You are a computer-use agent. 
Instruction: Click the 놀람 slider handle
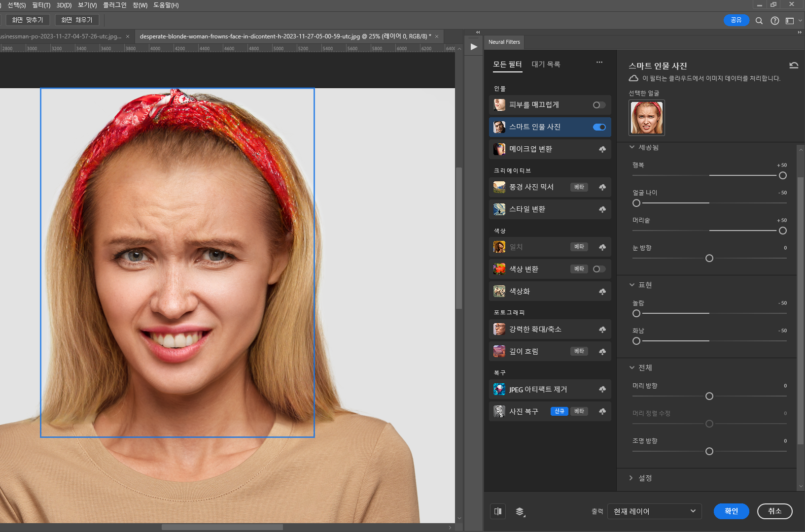pyautogui.click(x=636, y=313)
